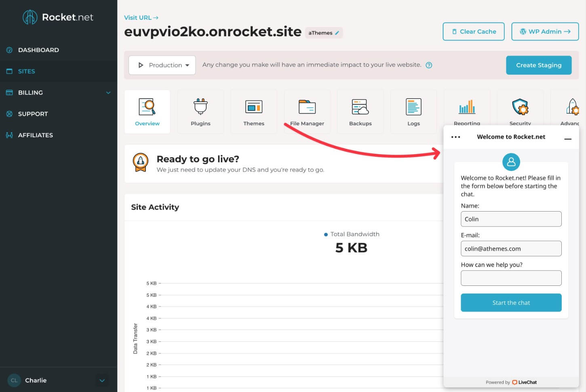
Task: Open the Logs tab
Action: coord(413,112)
